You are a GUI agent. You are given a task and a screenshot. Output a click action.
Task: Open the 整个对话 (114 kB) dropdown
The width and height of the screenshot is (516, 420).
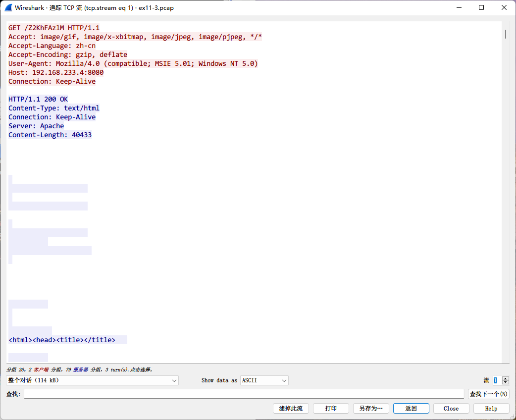coord(92,380)
